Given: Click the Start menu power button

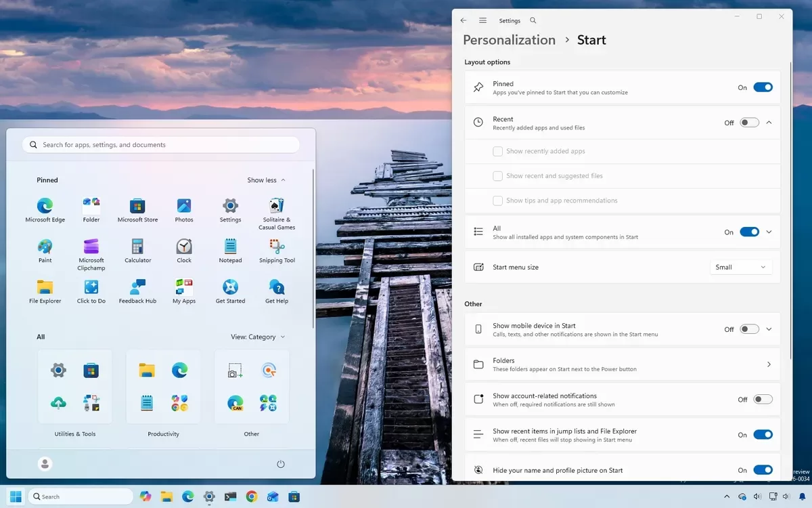Looking at the screenshot, I should 281,464.
